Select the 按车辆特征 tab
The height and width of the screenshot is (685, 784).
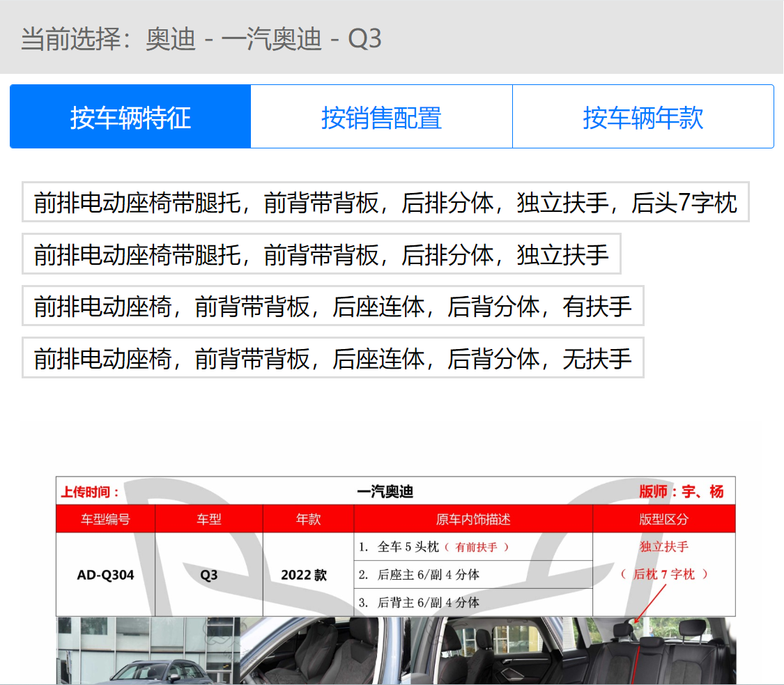tap(130, 116)
